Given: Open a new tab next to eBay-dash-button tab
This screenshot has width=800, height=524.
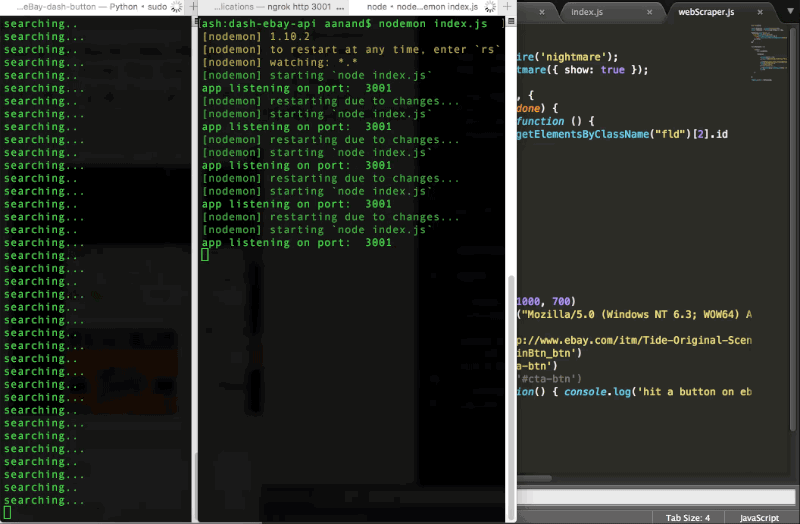Looking at the screenshot, I should pyautogui.click(x=193, y=7).
